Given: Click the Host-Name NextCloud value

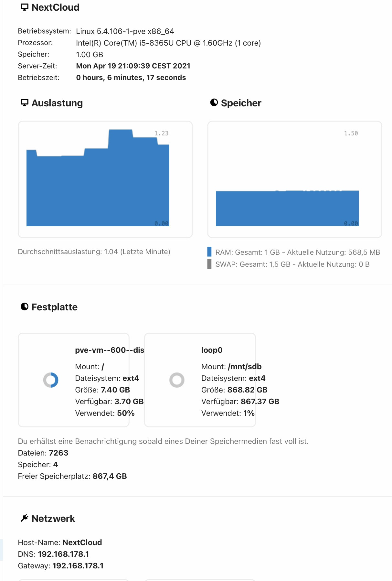Looking at the screenshot, I should pyautogui.click(x=82, y=542).
